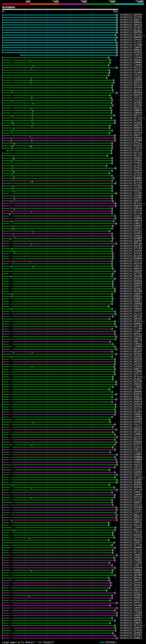
Task: Open hit UniRef100_Q7Y051
Action: click(131, 17)
